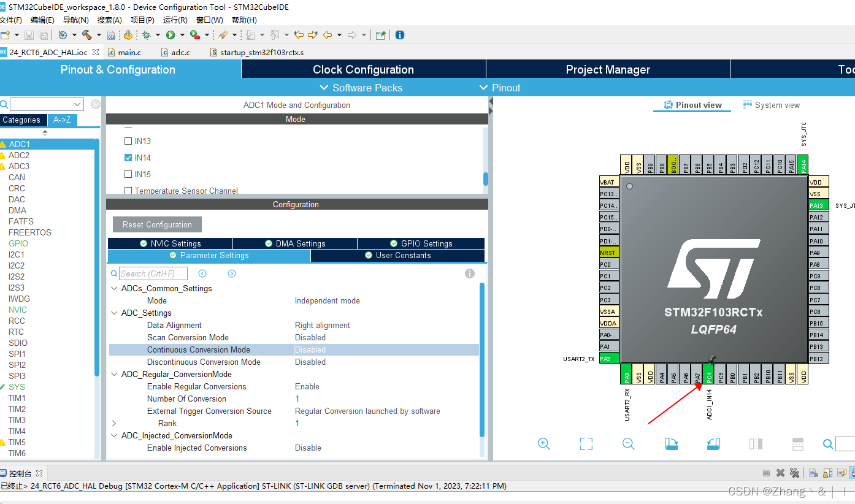Click Remove Launch X icon in console
This screenshot has width=855, height=504.
tap(780, 473)
